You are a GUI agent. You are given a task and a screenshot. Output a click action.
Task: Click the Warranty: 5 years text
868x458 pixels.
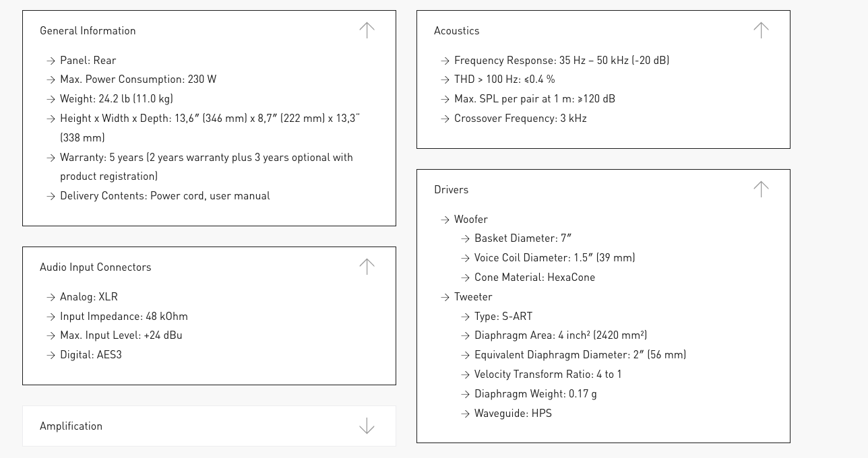tap(206, 158)
